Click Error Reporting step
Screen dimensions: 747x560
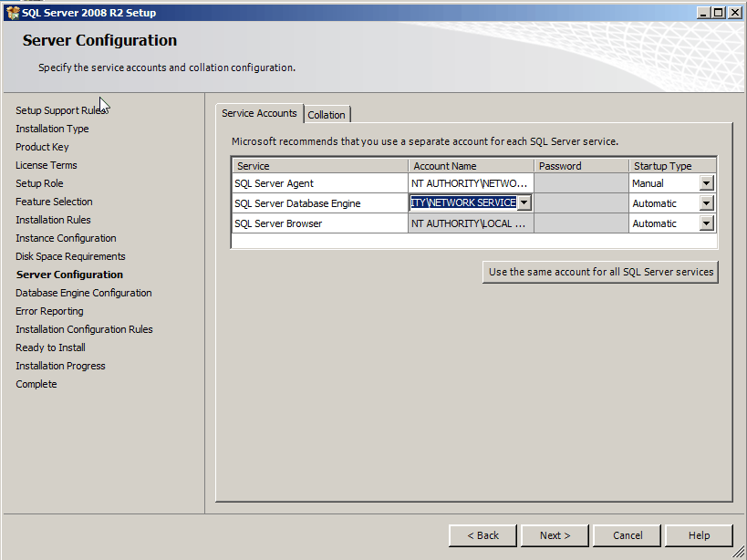49,311
